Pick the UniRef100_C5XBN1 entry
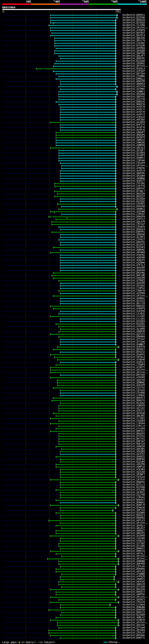 133,76
